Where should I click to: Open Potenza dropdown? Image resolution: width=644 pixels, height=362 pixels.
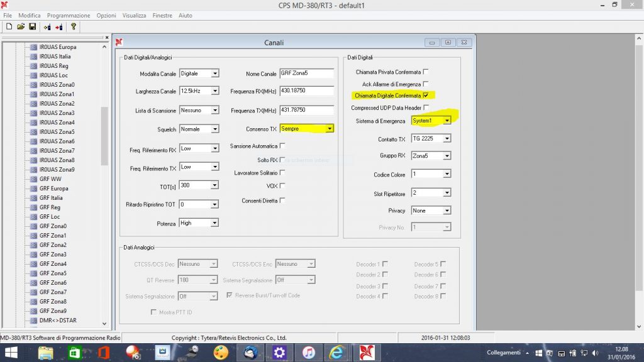tap(214, 223)
